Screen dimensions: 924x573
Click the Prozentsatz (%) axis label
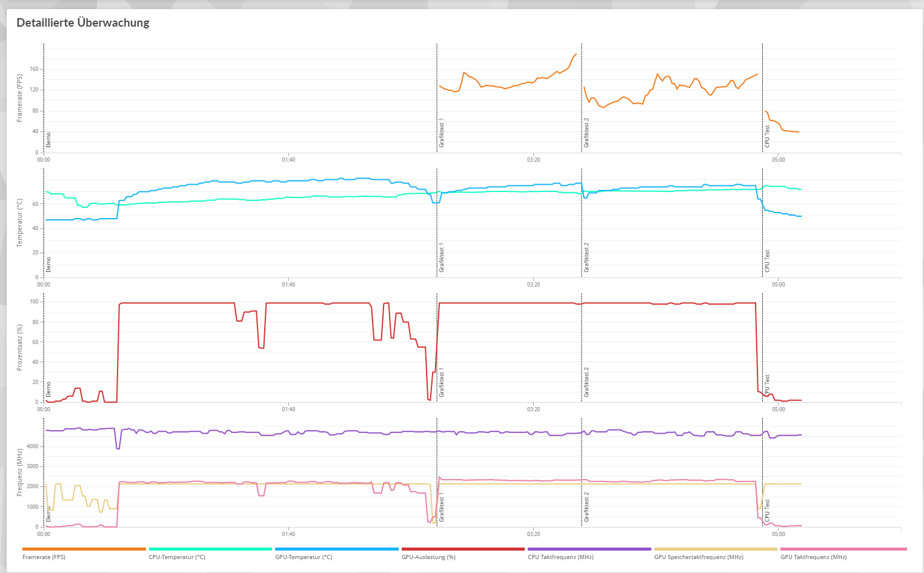19,348
